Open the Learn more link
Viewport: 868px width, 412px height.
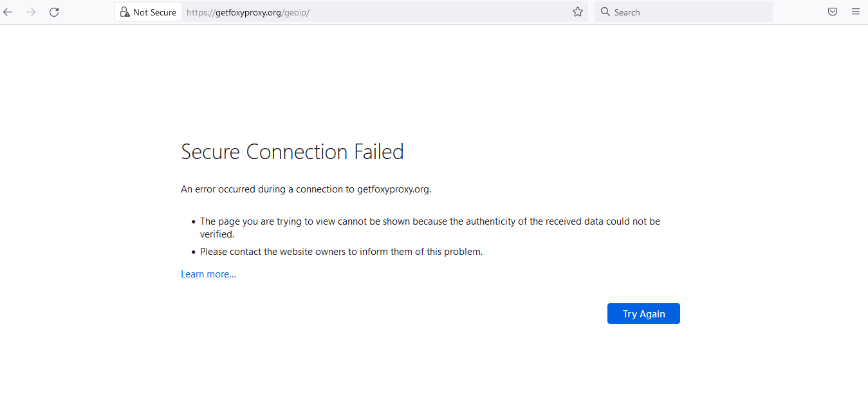(x=208, y=274)
